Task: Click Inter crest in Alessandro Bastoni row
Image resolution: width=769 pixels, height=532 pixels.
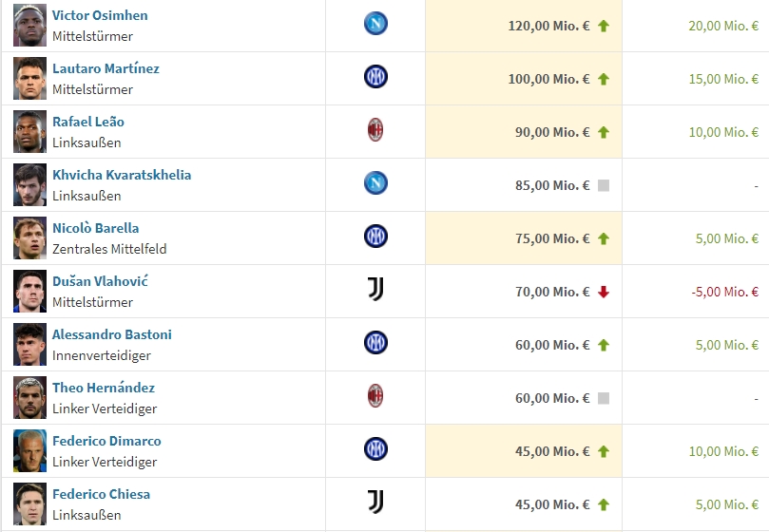Action: 375,343
